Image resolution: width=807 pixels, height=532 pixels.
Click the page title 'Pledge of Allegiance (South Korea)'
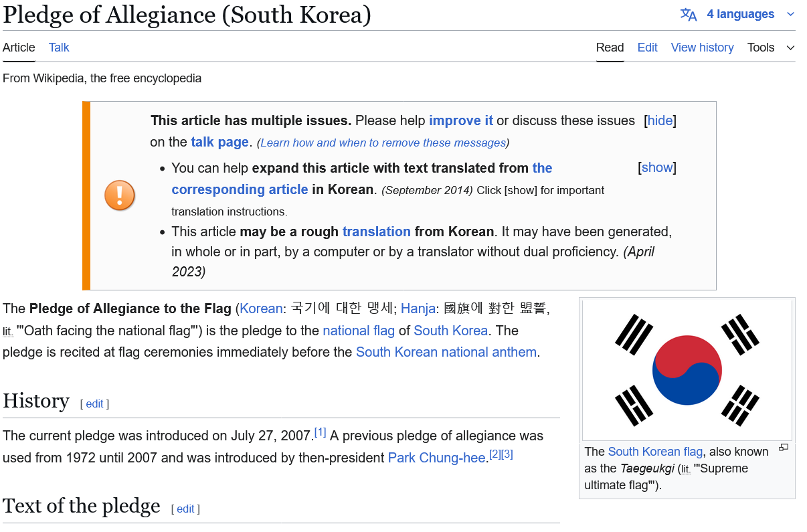pyautogui.click(x=187, y=15)
